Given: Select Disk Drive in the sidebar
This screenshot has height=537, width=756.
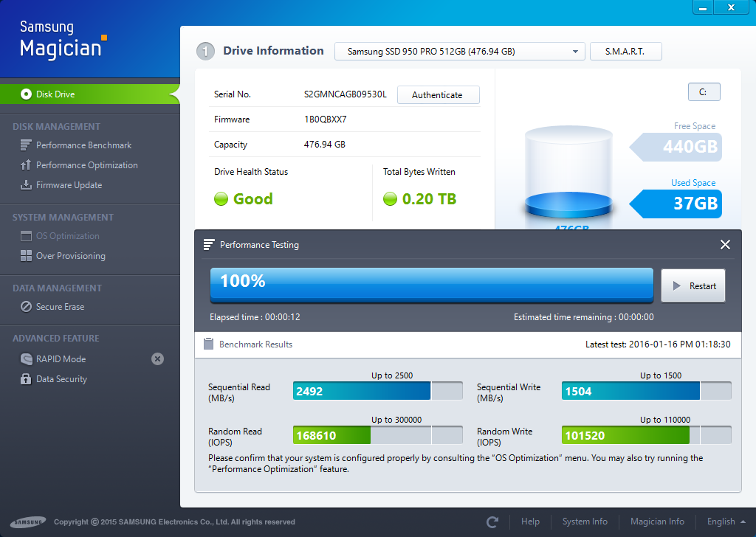Looking at the screenshot, I should point(55,94).
